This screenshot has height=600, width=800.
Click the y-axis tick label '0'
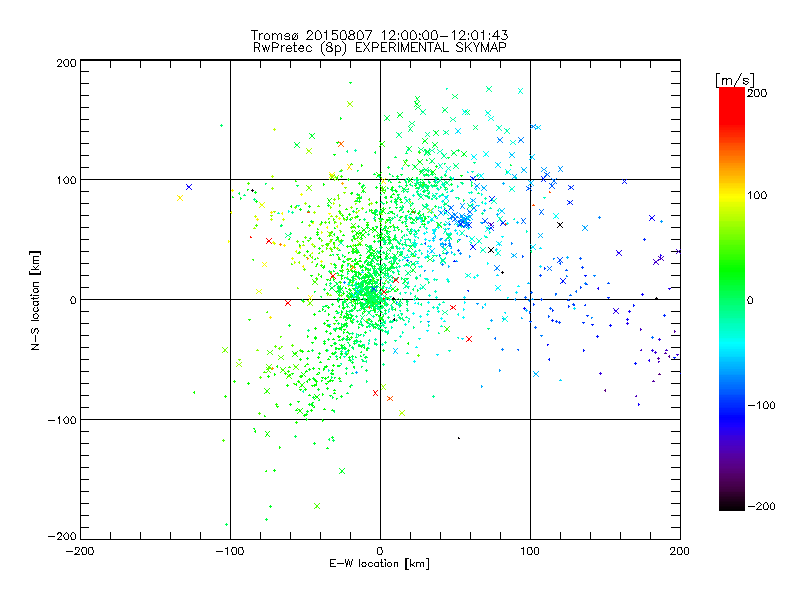[x=73, y=300]
